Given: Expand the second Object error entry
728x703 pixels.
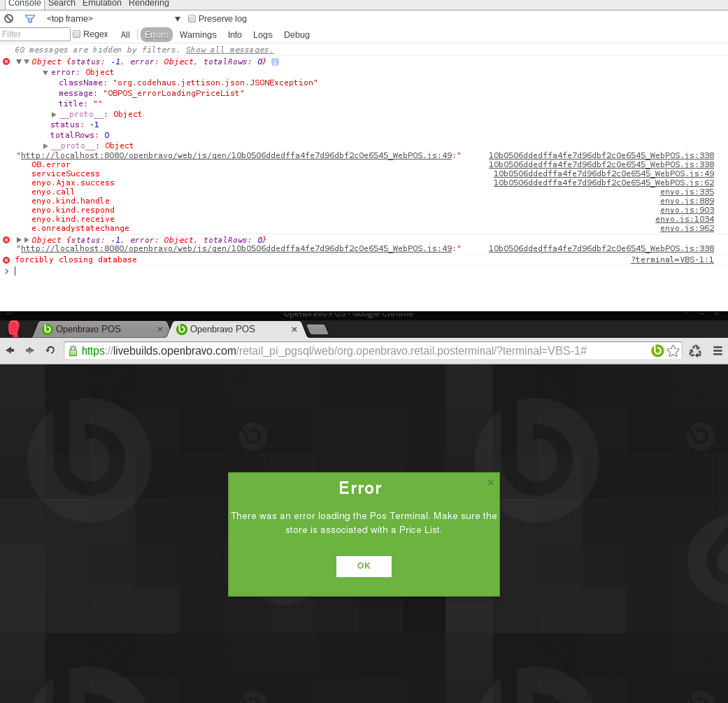Looking at the screenshot, I should click(x=19, y=240).
